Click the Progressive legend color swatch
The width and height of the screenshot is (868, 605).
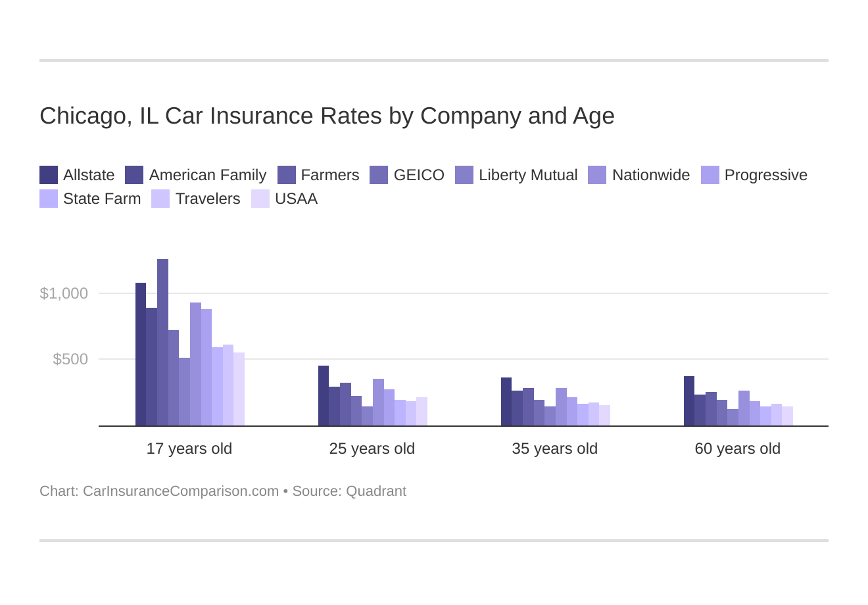coord(710,175)
